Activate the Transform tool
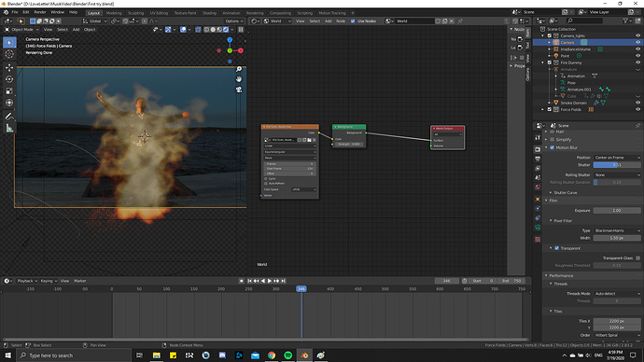The width and height of the screenshot is (644, 362). [9, 103]
